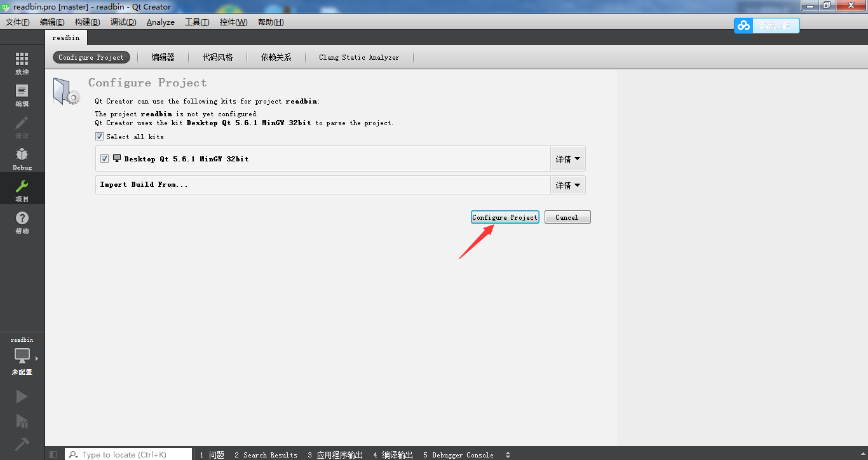Switch to Edit mode (编辑)

(x=22, y=95)
